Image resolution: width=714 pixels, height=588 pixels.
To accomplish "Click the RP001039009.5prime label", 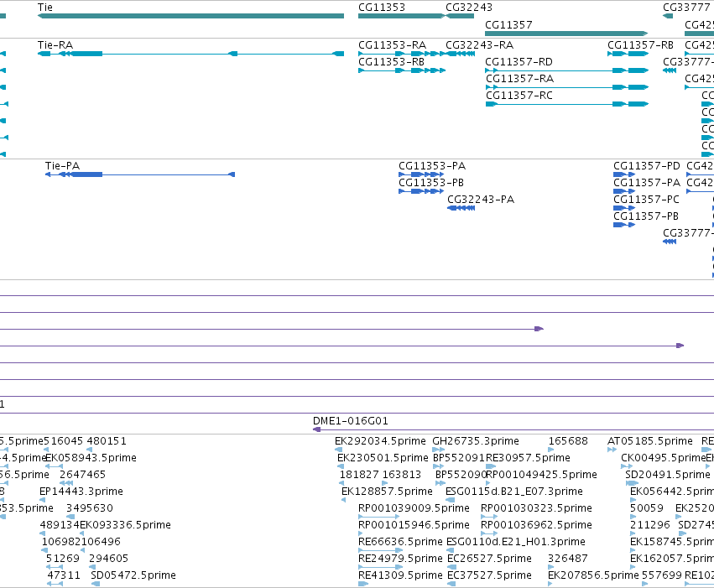I will point(414,508).
